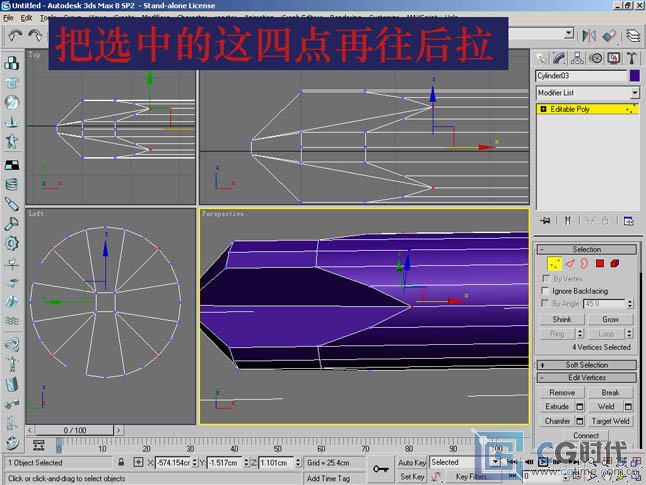Open Configure Modifier Sets icon
The width and height of the screenshot is (646, 485).
pyautogui.click(x=629, y=221)
